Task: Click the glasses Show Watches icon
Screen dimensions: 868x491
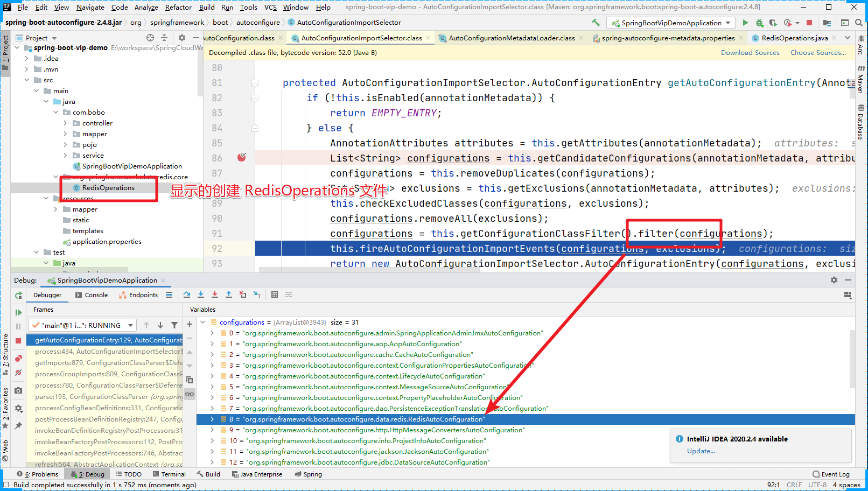Action: point(190,394)
